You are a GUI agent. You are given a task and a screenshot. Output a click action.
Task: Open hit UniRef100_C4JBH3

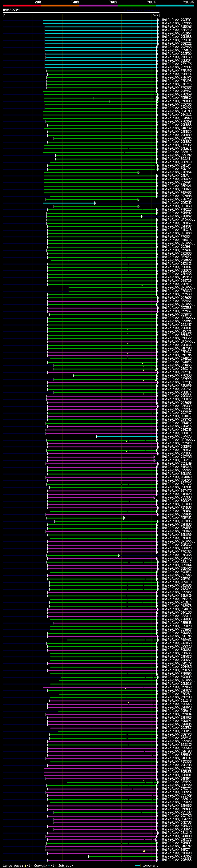(x=176, y=836)
